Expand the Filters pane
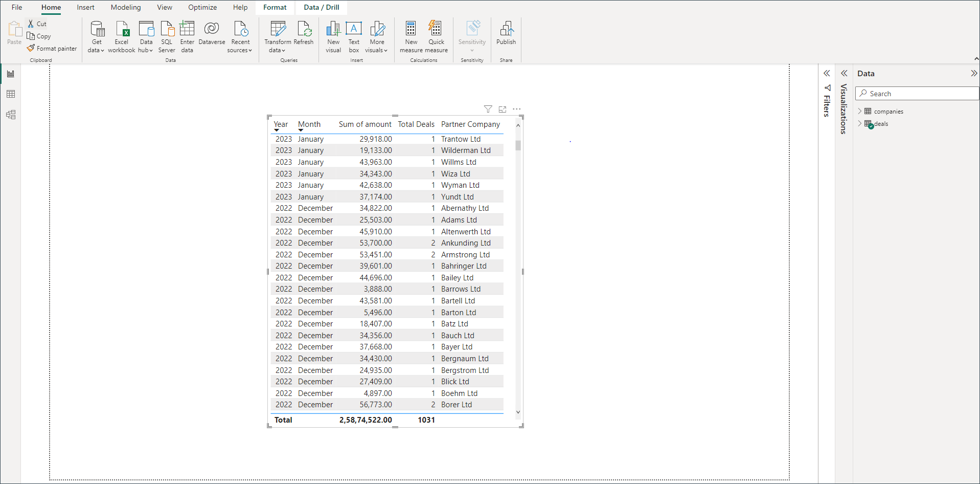 pos(827,73)
